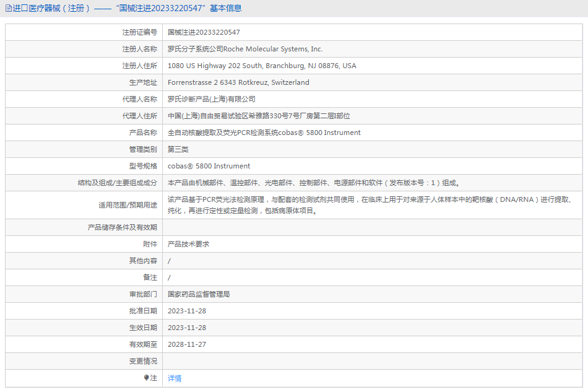This screenshot has height=392, width=588.
Task: Click the 注册人住所 label
Action: tap(139, 66)
